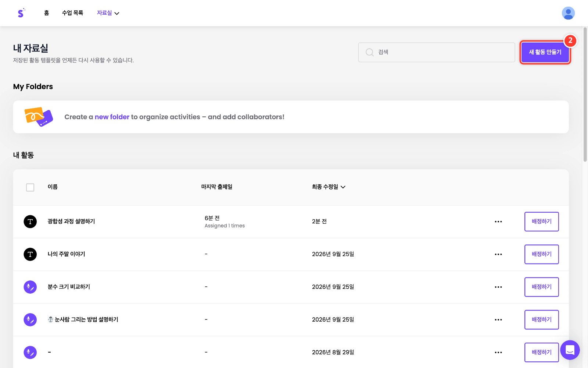Assign 분수 크기 비교하기 with 배정하기 button
Image resolution: width=588 pixels, height=368 pixels.
(x=541, y=287)
